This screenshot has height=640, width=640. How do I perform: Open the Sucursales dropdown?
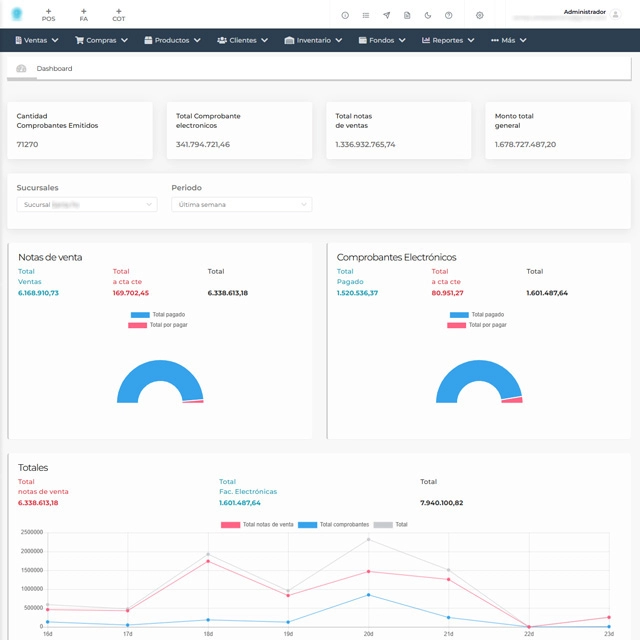(87, 204)
